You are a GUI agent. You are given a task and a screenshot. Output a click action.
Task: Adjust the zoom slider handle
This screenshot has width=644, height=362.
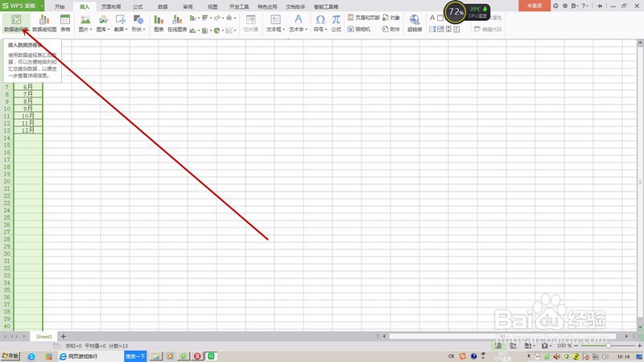point(609,346)
